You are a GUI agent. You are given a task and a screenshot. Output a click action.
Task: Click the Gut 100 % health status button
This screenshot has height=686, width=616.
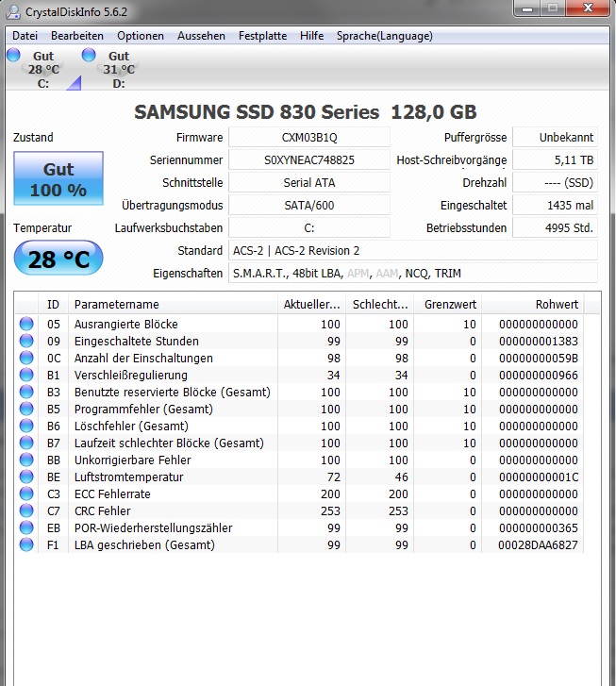[58, 178]
